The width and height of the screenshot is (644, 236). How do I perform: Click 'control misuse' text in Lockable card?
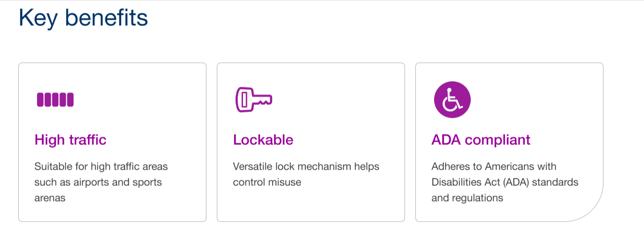[267, 182]
